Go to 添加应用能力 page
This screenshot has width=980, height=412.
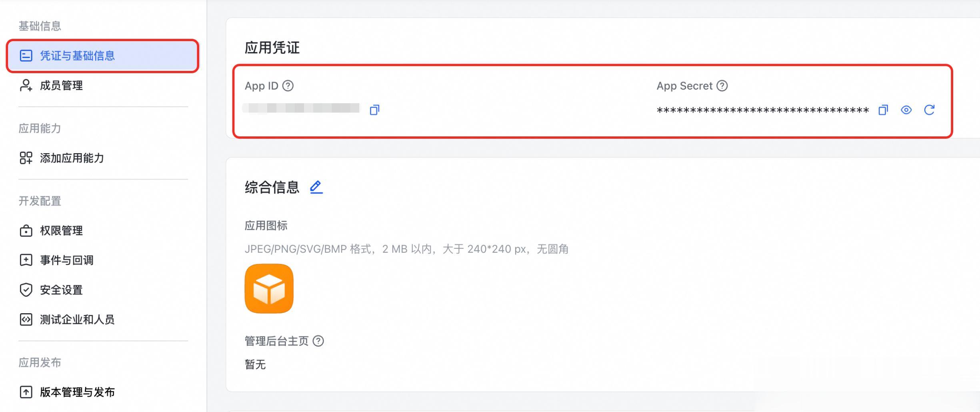point(72,158)
